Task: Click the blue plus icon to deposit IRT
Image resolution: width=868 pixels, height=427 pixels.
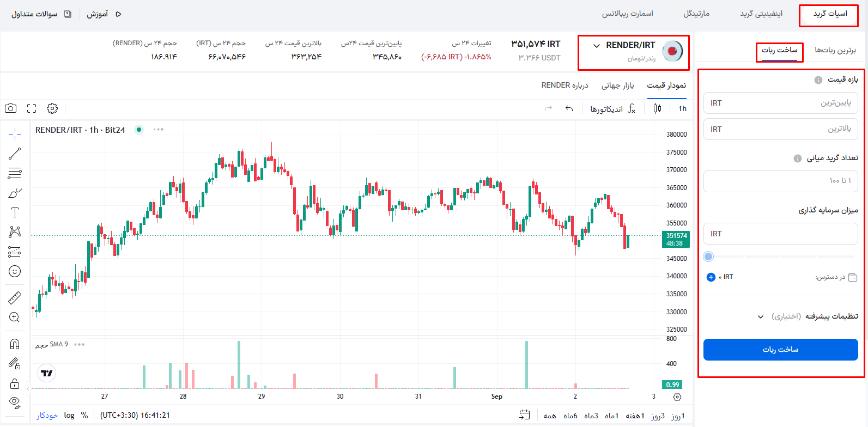Action: tap(711, 277)
